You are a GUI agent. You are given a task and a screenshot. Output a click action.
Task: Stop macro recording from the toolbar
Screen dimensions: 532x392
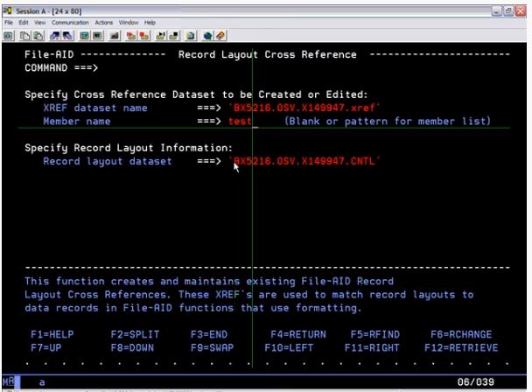pyautogui.click(x=144, y=35)
